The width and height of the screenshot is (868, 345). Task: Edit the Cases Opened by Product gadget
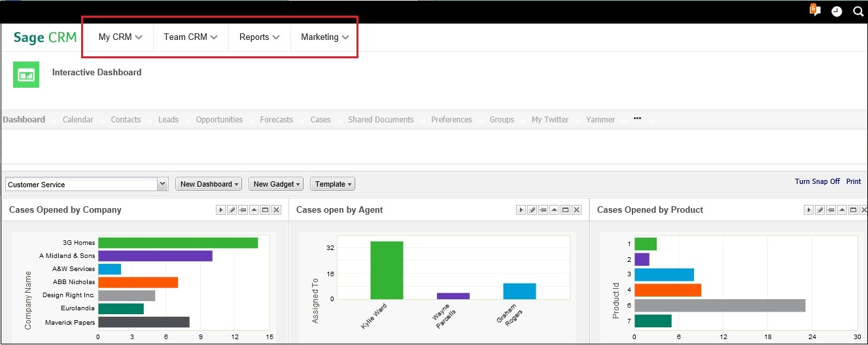coord(820,210)
